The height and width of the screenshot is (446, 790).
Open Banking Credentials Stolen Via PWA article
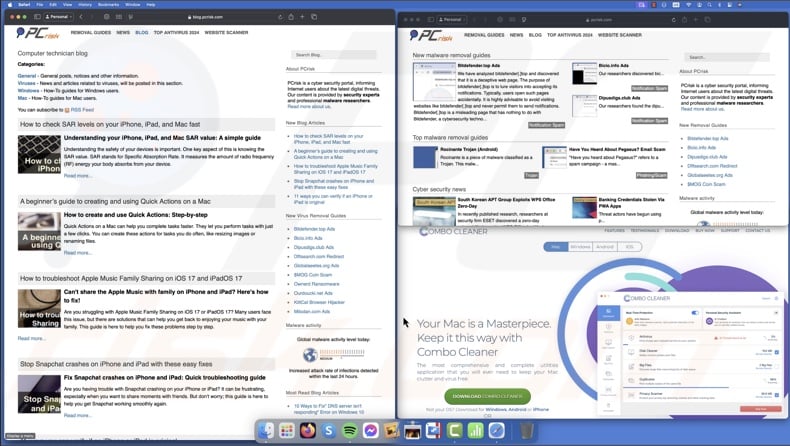(x=631, y=203)
